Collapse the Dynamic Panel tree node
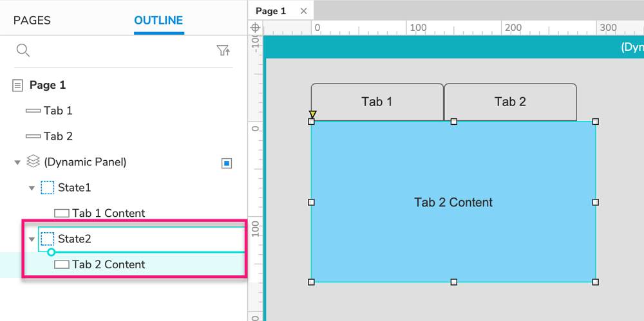 pyautogui.click(x=17, y=163)
